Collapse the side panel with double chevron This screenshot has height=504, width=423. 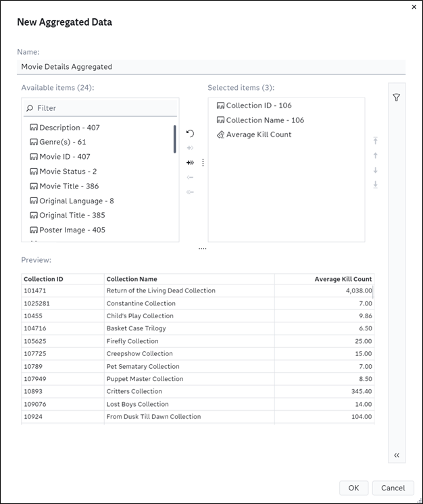(x=397, y=455)
